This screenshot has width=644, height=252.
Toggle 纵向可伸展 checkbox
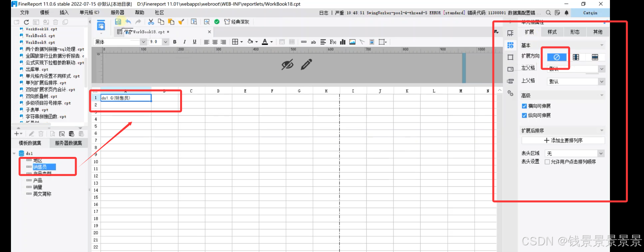(524, 115)
